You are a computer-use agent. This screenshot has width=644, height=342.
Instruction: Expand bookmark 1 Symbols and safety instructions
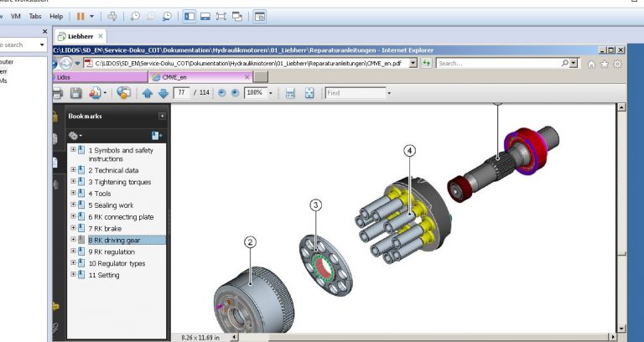click(x=73, y=149)
